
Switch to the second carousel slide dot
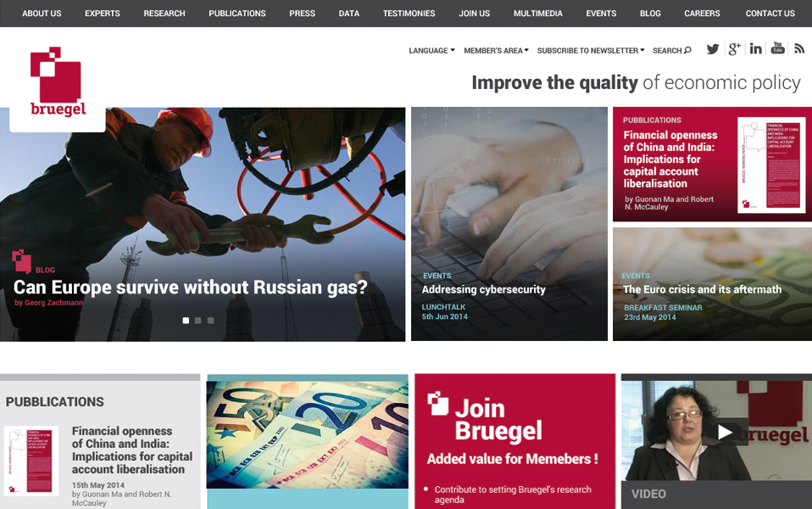(x=197, y=321)
